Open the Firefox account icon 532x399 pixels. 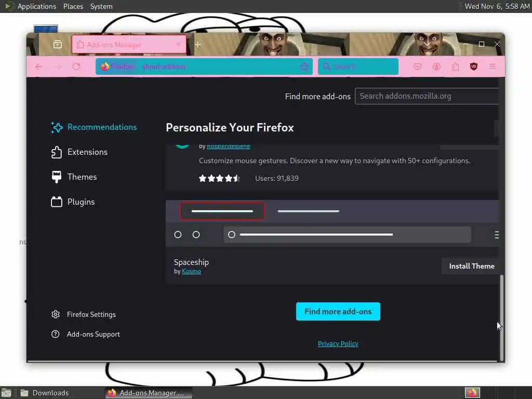click(436, 66)
